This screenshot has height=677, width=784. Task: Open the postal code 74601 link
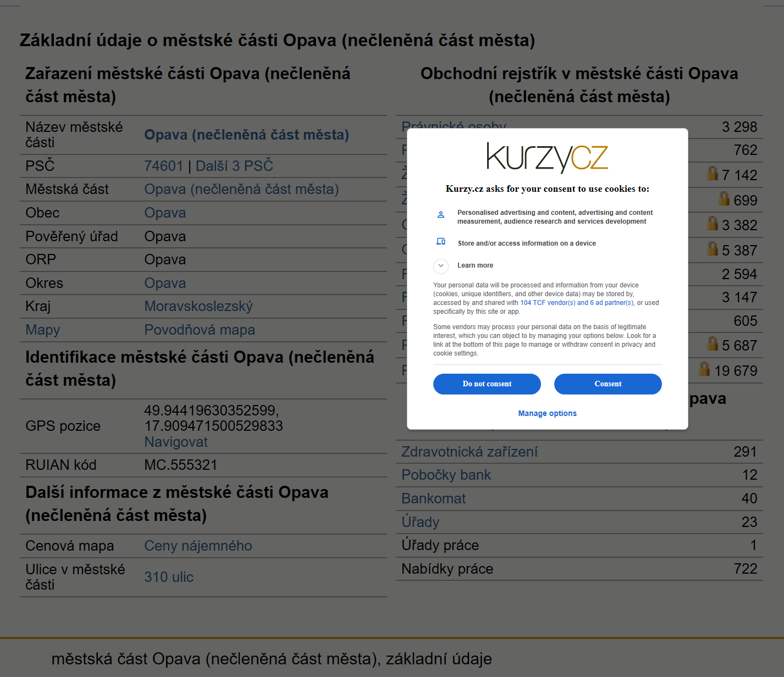[164, 166]
